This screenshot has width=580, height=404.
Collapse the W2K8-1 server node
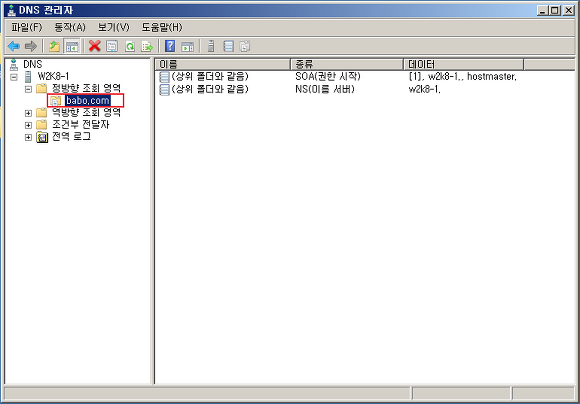[14, 77]
